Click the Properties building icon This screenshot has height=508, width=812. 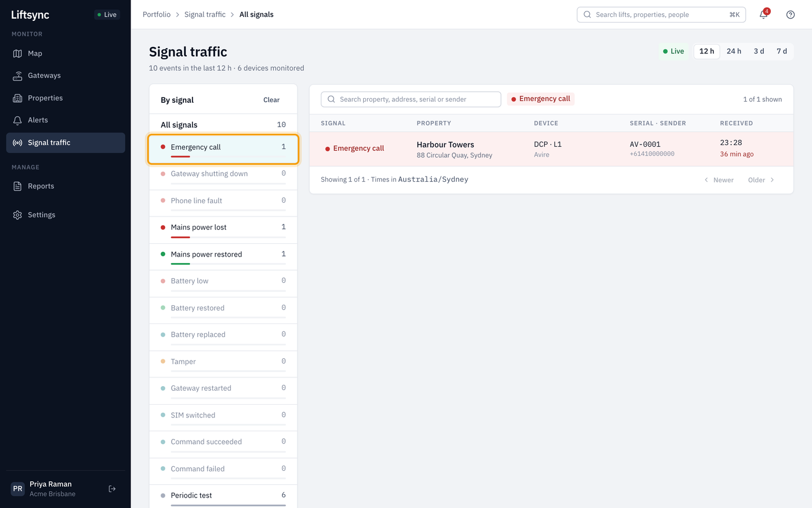[17, 98]
